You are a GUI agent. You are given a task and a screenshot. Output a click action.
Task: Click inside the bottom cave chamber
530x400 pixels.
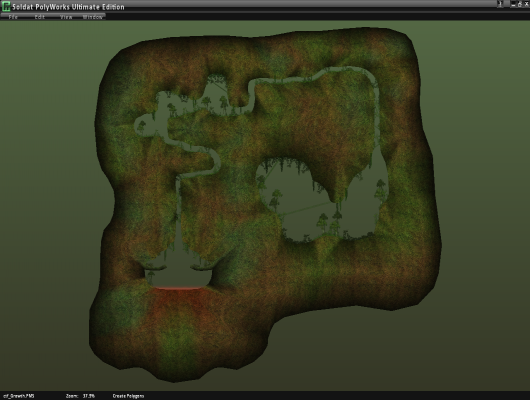pyautogui.click(x=178, y=276)
